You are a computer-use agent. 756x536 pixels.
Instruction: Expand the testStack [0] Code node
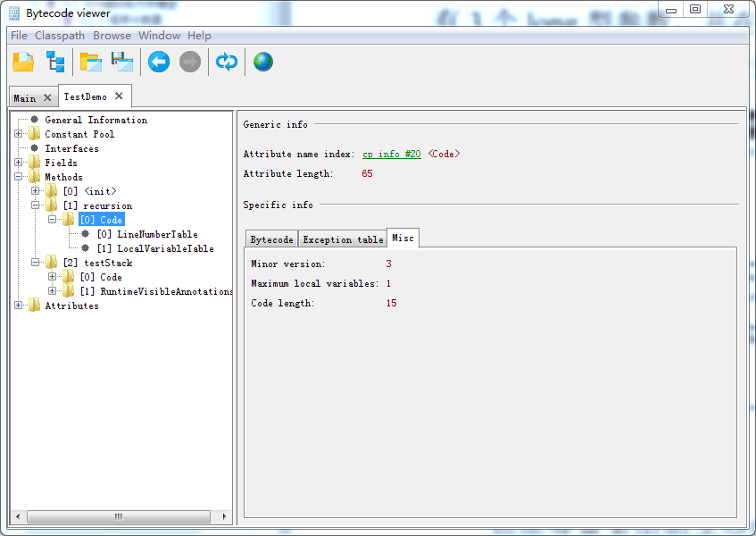point(52,276)
